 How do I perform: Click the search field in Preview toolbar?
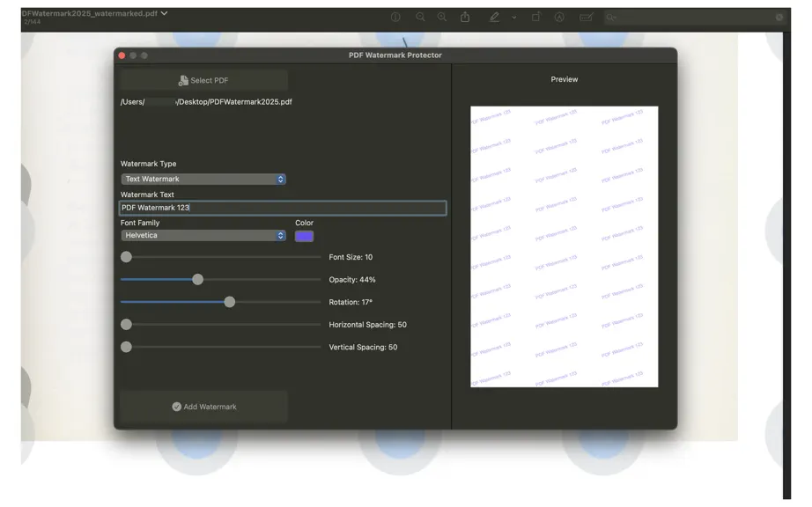[694, 18]
